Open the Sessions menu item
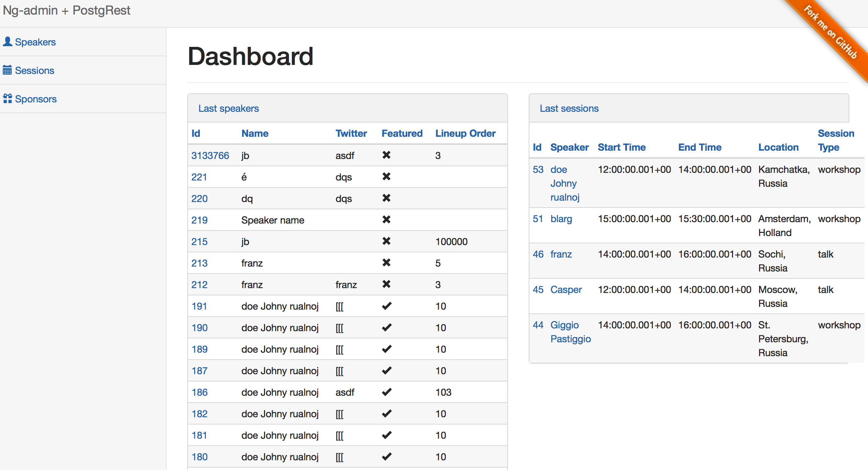Screen dimensions: 868x470 click(x=34, y=70)
